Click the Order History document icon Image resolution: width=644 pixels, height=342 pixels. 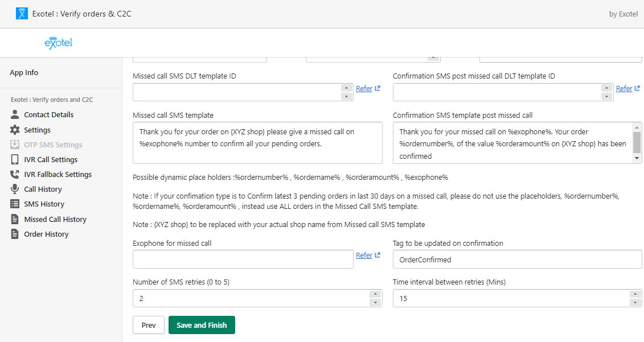15,234
